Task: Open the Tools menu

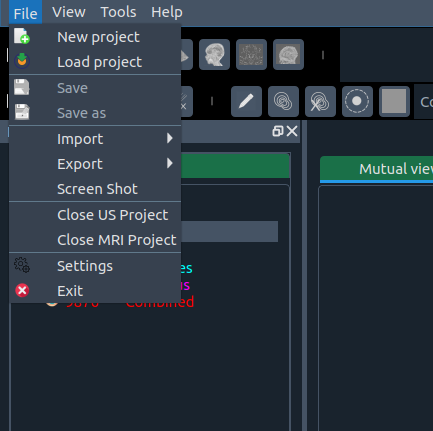Action: click(118, 12)
